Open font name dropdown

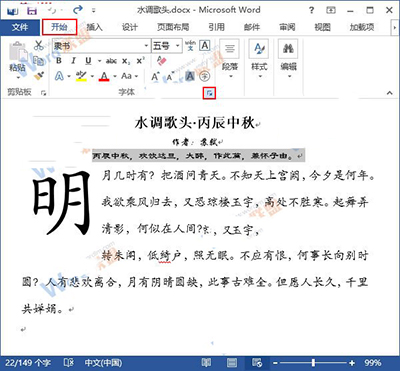point(146,46)
